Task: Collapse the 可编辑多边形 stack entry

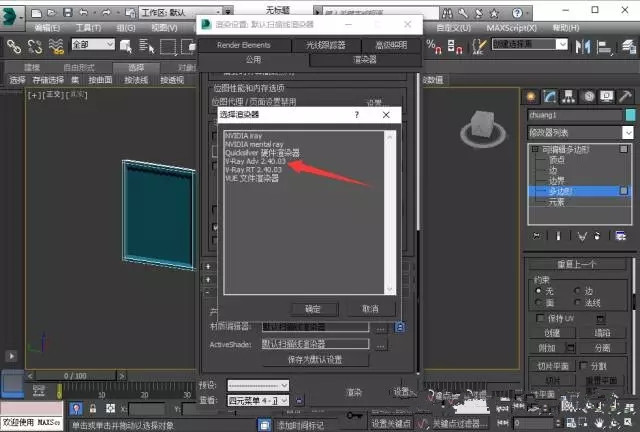Action: (x=535, y=149)
